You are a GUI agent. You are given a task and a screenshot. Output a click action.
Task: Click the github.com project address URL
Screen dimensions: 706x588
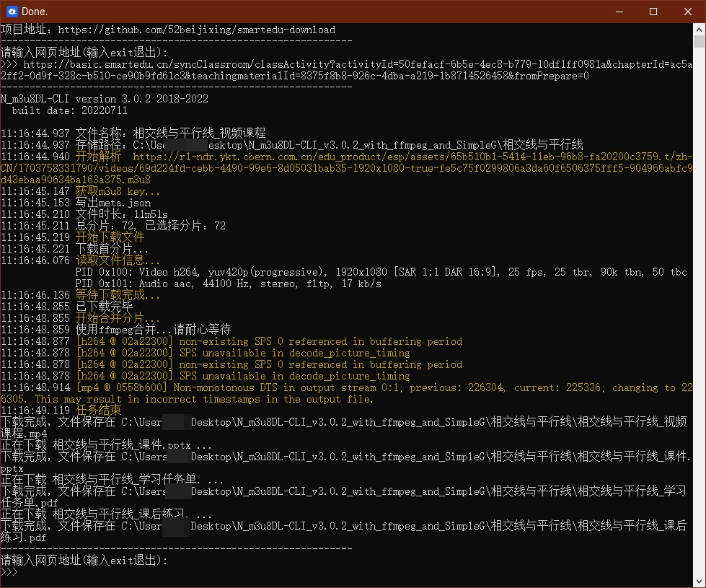pyautogui.click(x=196, y=30)
